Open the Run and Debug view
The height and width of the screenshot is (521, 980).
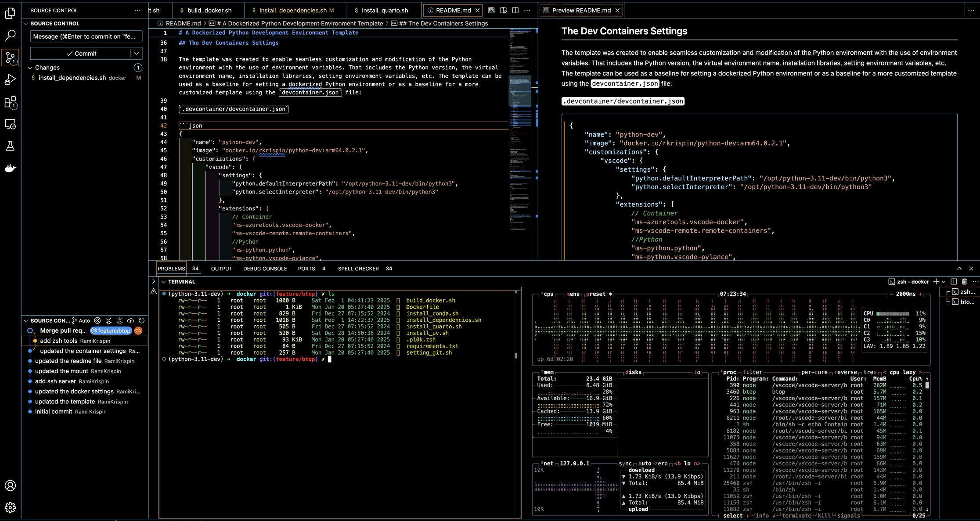click(x=11, y=79)
